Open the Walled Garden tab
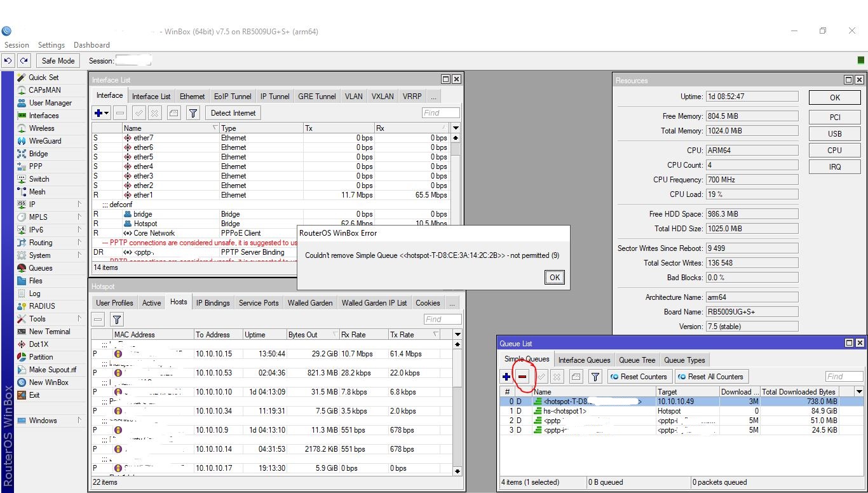This screenshot has width=868, height=493. tap(309, 303)
